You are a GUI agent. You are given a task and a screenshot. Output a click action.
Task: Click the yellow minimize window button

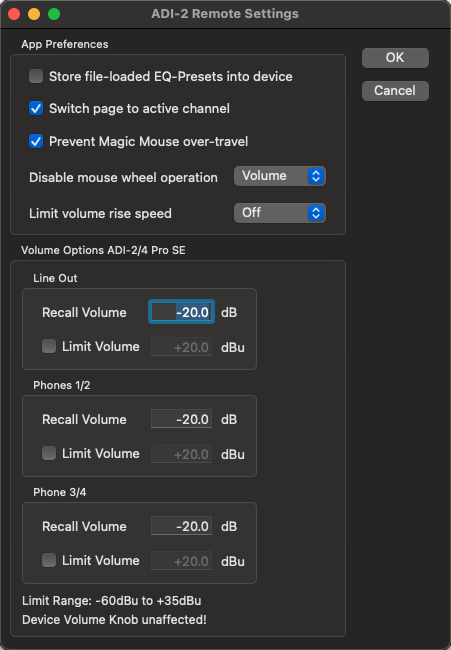(34, 14)
